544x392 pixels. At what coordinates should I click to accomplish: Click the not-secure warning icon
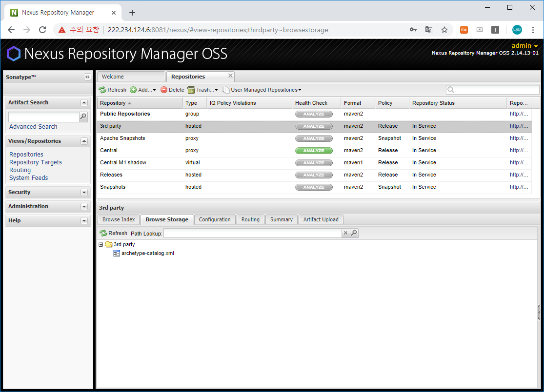pyautogui.click(x=62, y=30)
